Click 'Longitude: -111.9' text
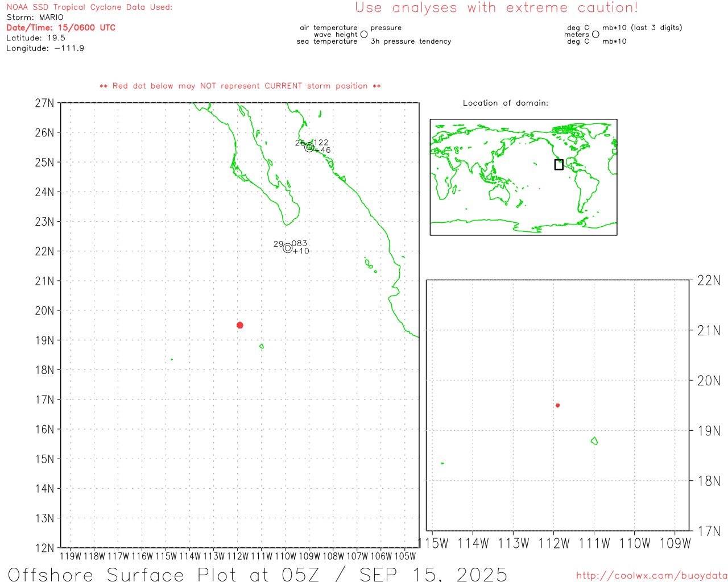Image resolution: width=728 pixels, height=582 pixels. coord(45,48)
